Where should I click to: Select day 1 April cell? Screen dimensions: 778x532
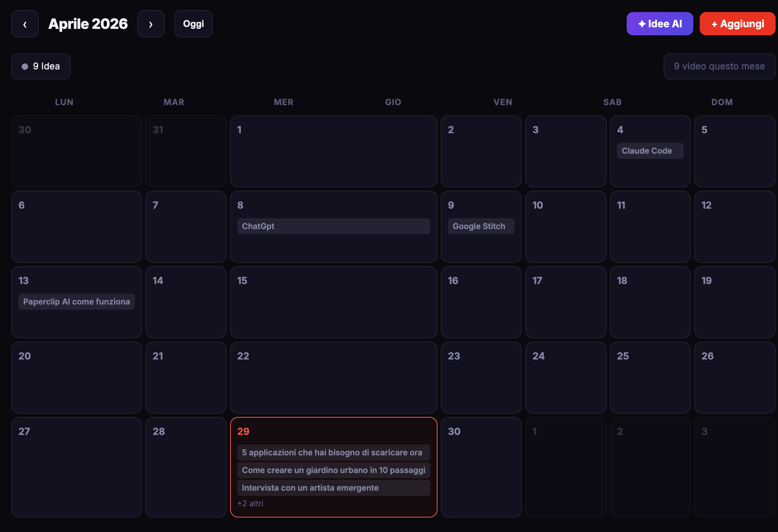[333, 156]
